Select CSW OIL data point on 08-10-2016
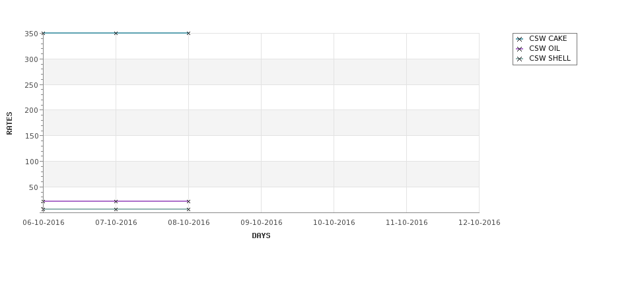Image resolution: width=644 pixels, height=283 pixels. [188, 201]
